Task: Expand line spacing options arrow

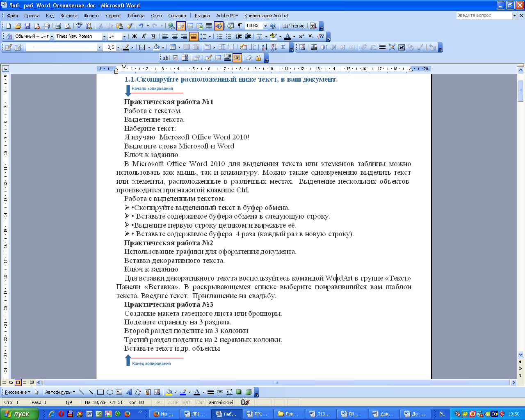Action: click(210, 37)
